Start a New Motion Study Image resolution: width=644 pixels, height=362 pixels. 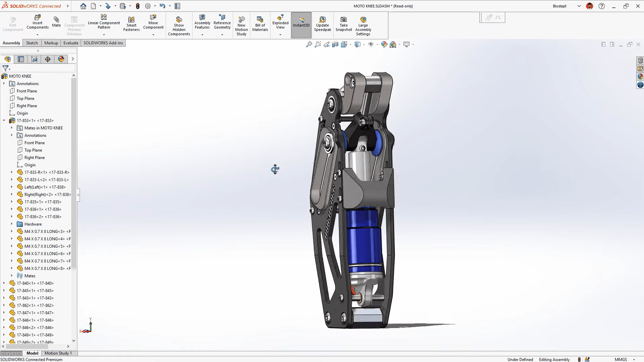click(x=242, y=26)
